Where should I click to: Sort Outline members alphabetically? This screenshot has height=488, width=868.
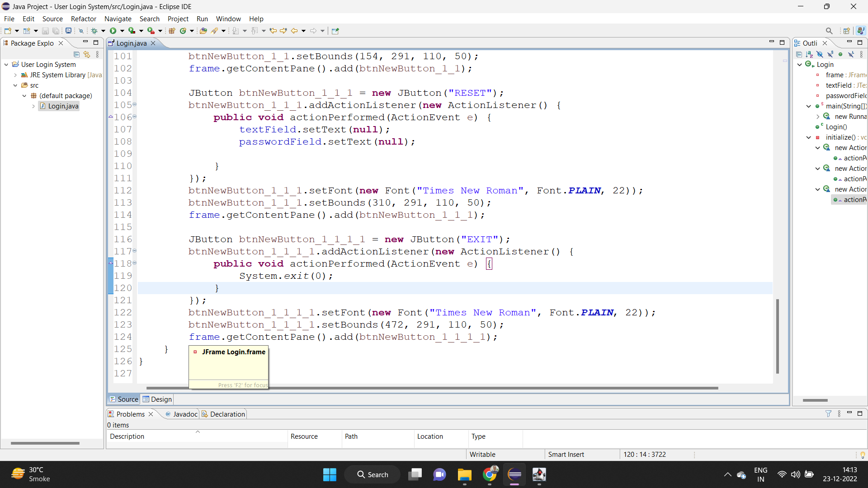point(809,54)
